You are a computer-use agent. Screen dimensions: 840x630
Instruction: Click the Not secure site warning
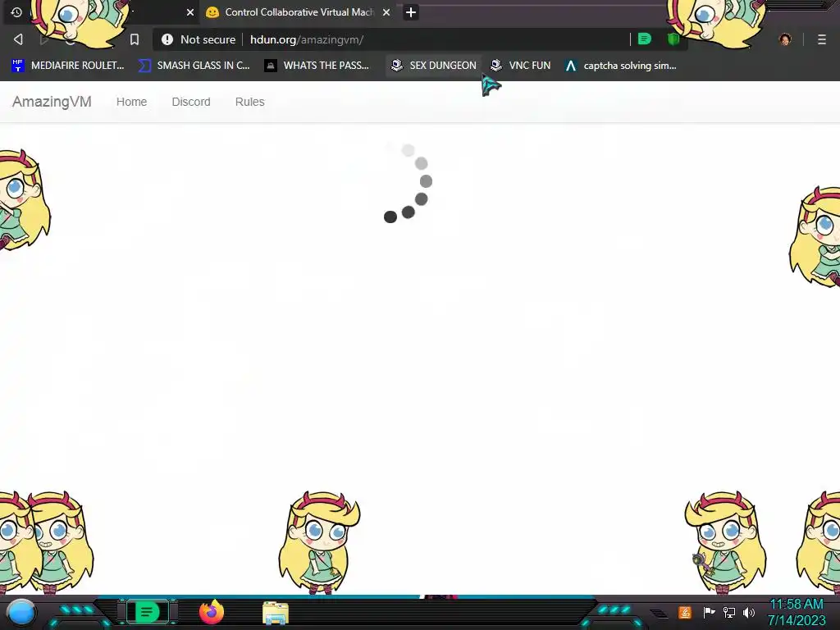(199, 39)
